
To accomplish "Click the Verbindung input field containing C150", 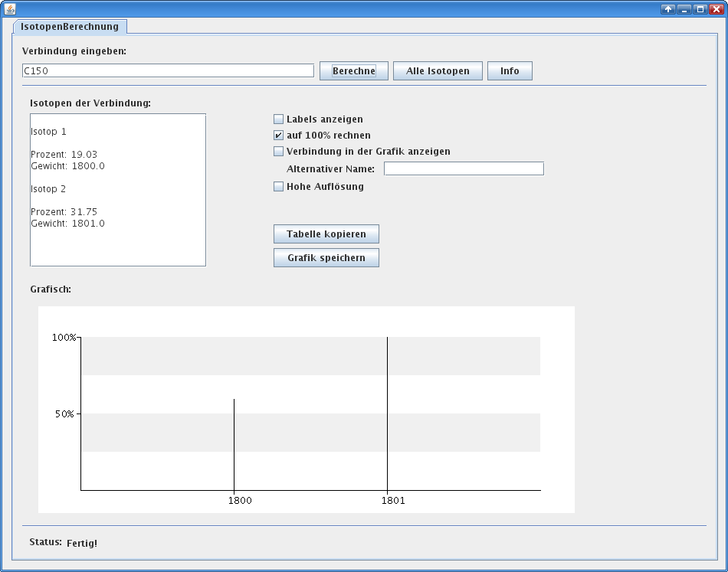I will coord(168,70).
